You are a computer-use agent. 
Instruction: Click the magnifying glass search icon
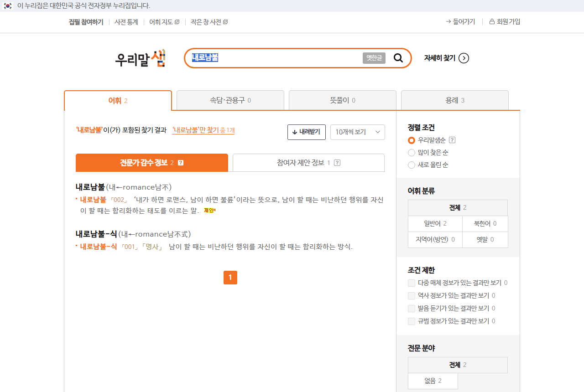coord(398,58)
